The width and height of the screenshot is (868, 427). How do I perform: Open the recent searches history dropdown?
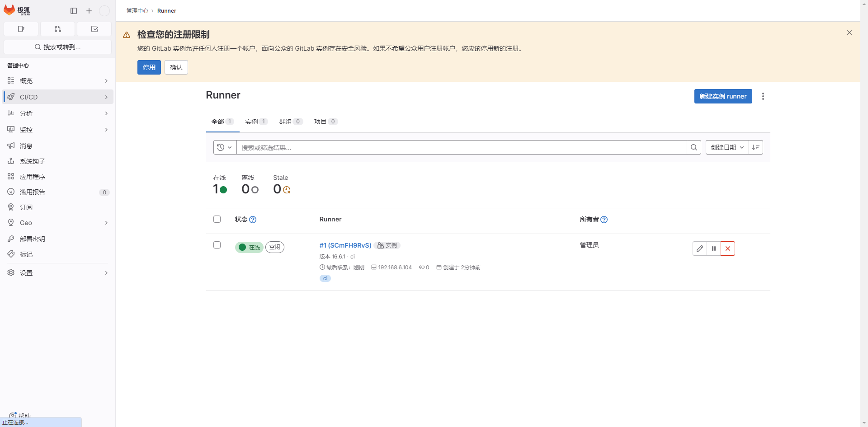coord(225,147)
